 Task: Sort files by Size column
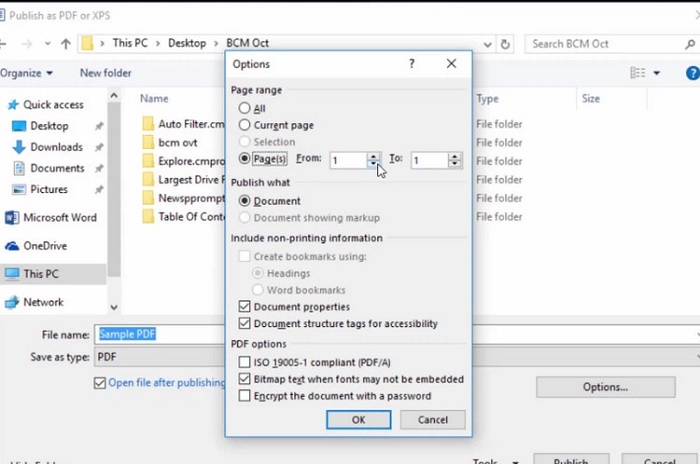coord(591,99)
